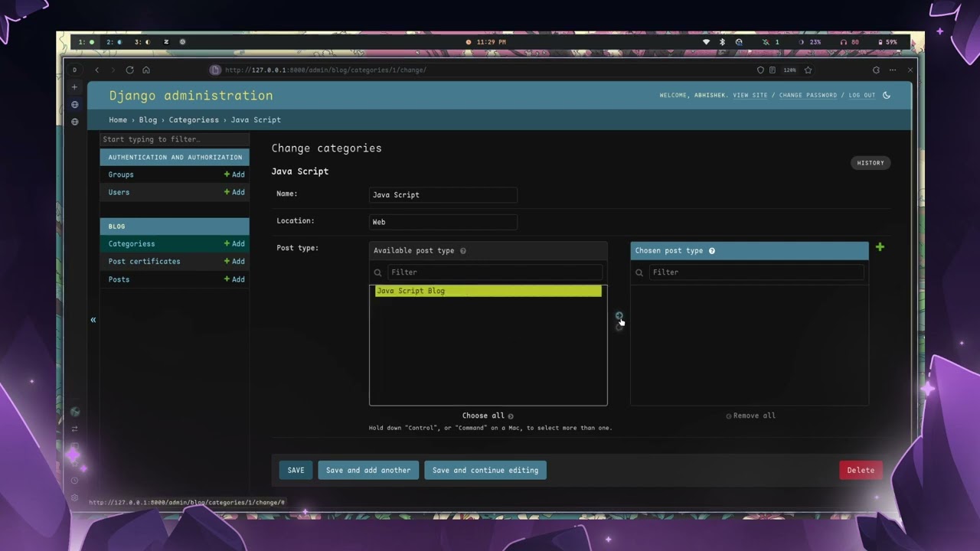The height and width of the screenshot is (551, 980).
Task: Click Add next to Posts
Action: coord(234,279)
